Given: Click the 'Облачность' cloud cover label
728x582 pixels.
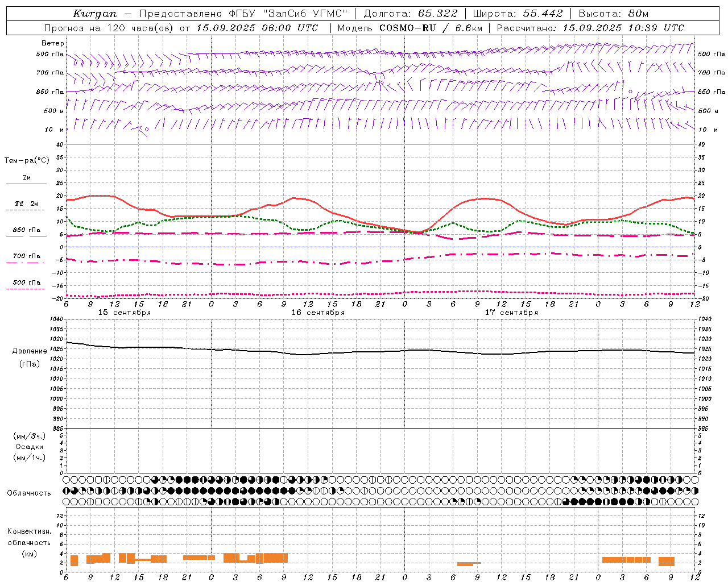Looking at the screenshot, I should pos(29,493).
